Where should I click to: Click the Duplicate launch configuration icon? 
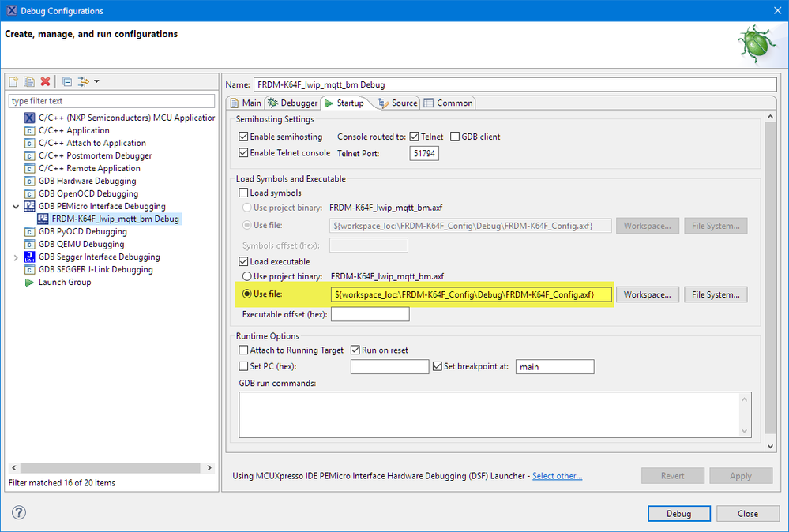click(x=29, y=81)
